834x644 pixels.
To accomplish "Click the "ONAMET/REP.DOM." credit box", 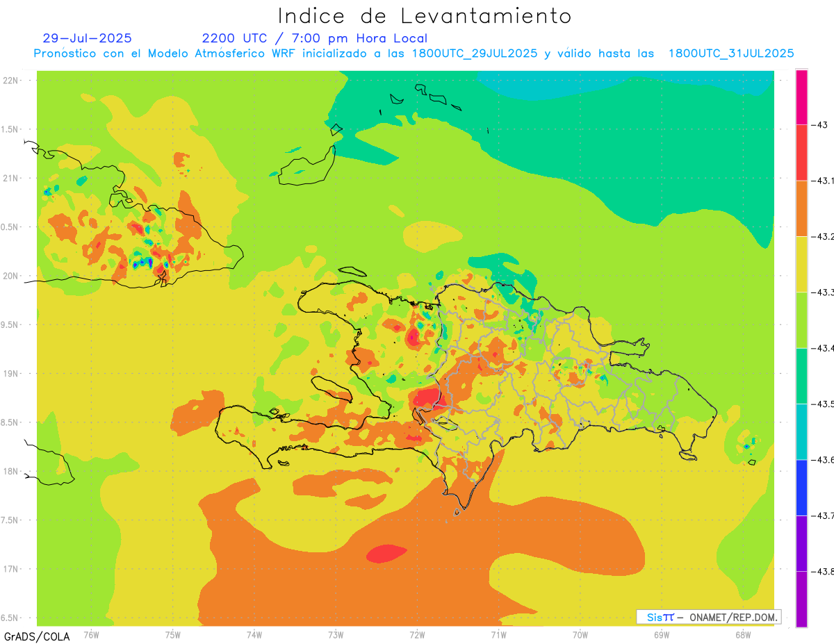I will (709, 617).
